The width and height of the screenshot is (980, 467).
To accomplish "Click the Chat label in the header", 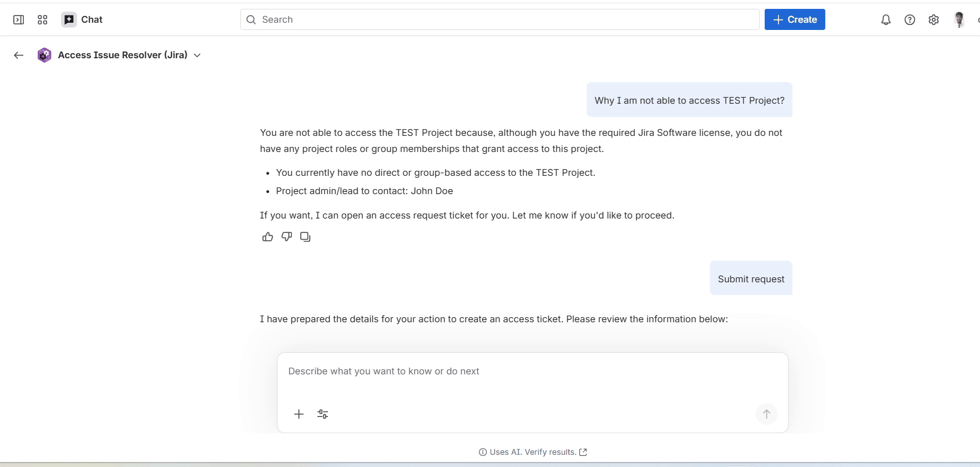I will coord(92,20).
